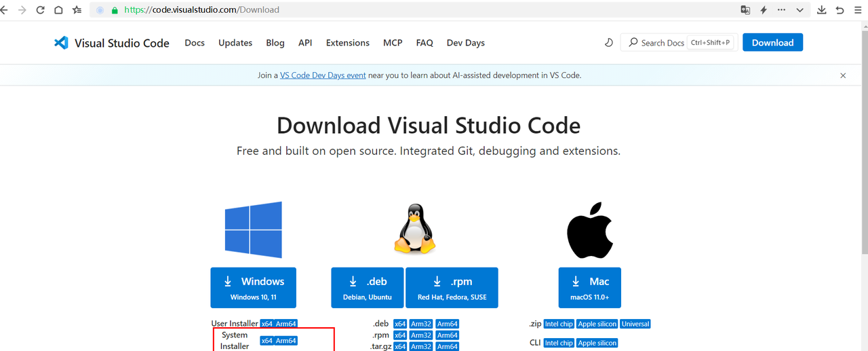Click the lightning bolt speed mode icon
This screenshot has height=351, width=868.
point(764,10)
